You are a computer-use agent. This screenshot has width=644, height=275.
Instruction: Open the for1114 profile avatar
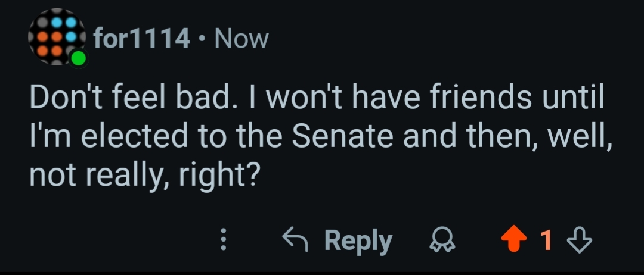pyautogui.click(x=55, y=37)
